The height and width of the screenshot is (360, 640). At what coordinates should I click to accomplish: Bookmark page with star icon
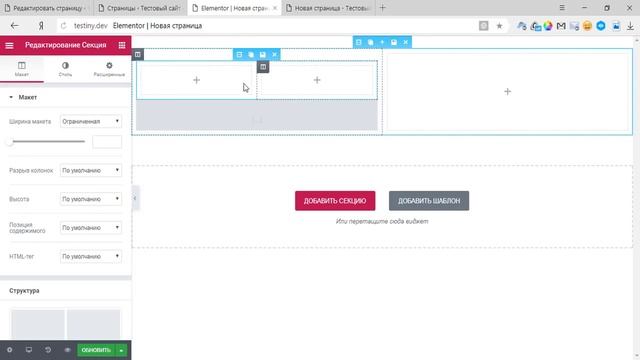pos(499,26)
